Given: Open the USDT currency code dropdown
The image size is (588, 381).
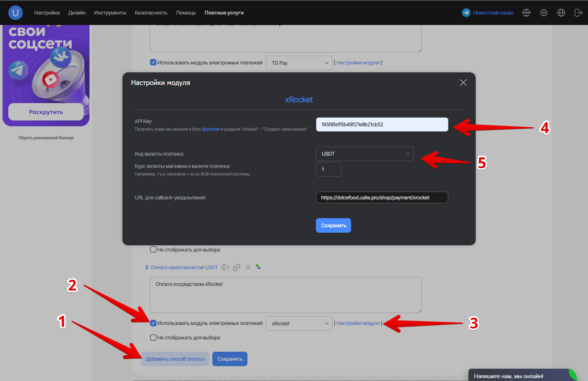Looking at the screenshot, I should 364,154.
